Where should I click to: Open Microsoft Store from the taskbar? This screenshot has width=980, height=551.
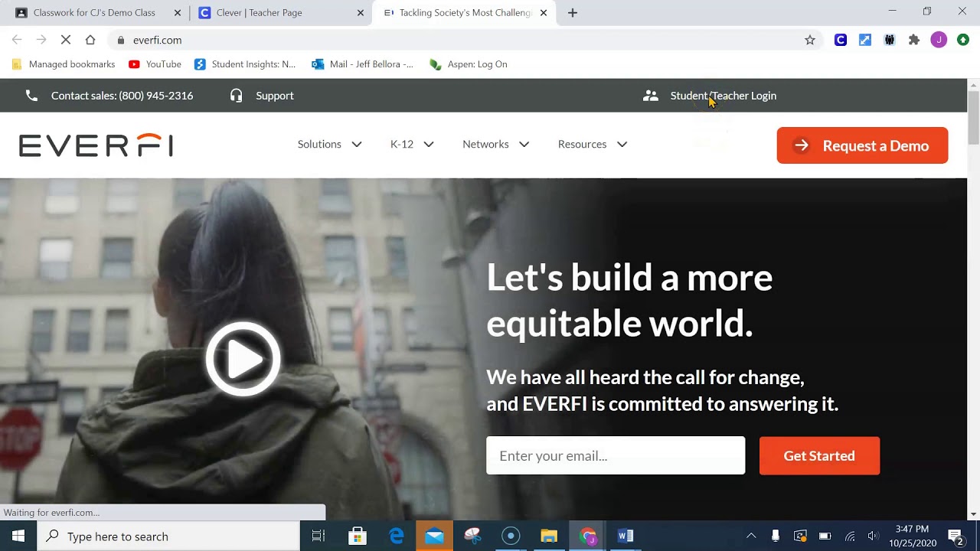click(358, 536)
